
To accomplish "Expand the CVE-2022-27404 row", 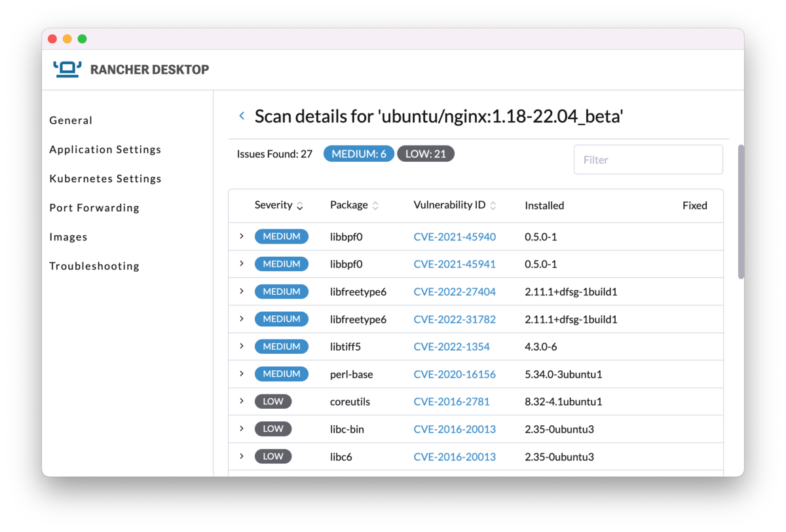I will pyautogui.click(x=242, y=291).
